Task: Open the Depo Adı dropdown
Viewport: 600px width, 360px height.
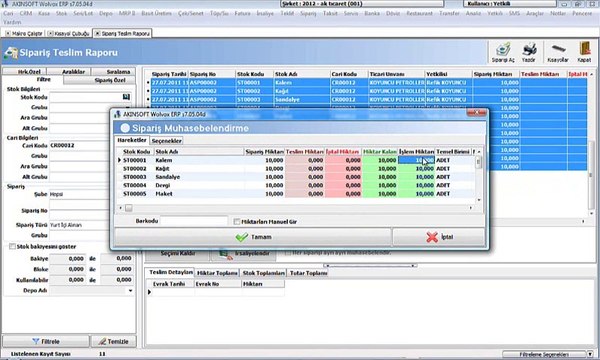Action: [130, 291]
